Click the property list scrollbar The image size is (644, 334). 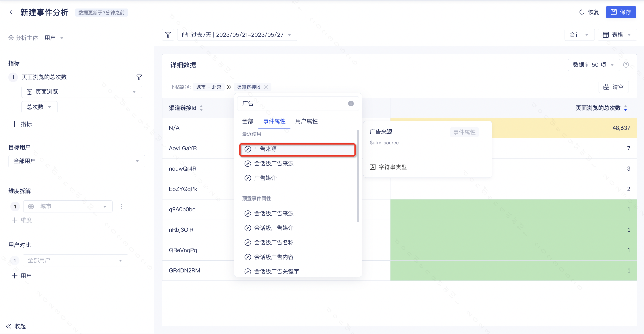[x=358, y=176]
